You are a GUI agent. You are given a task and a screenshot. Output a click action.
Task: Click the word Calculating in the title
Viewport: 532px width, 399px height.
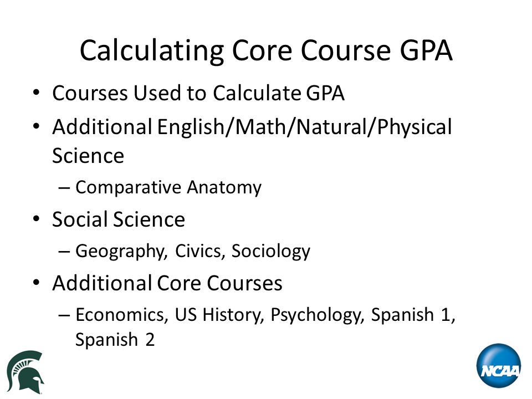pos(152,51)
